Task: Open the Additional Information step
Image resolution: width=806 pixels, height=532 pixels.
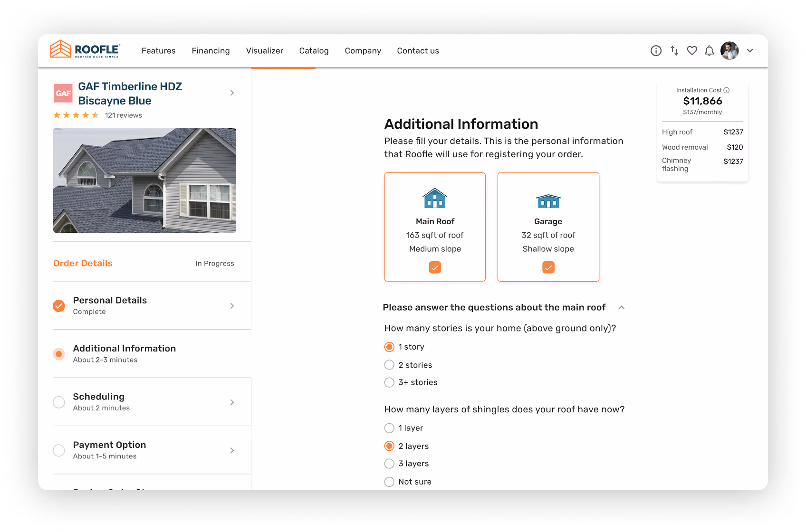Action: pyautogui.click(x=152, y=354)
